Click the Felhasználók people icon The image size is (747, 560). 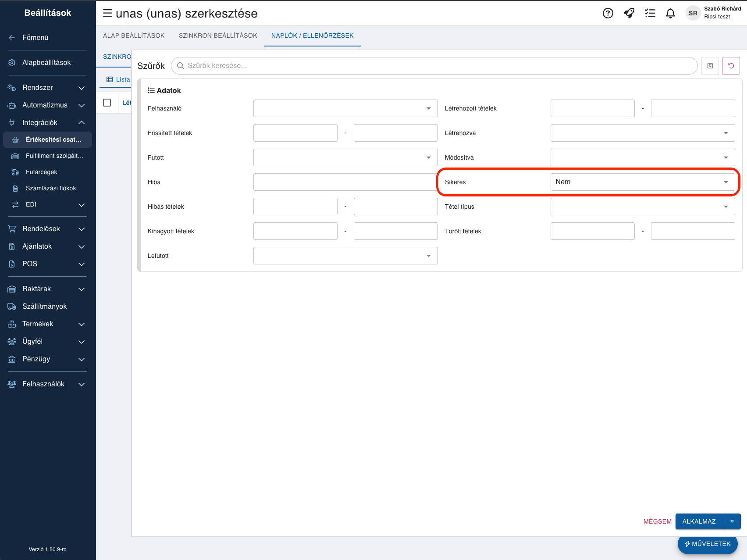(12, 384)
